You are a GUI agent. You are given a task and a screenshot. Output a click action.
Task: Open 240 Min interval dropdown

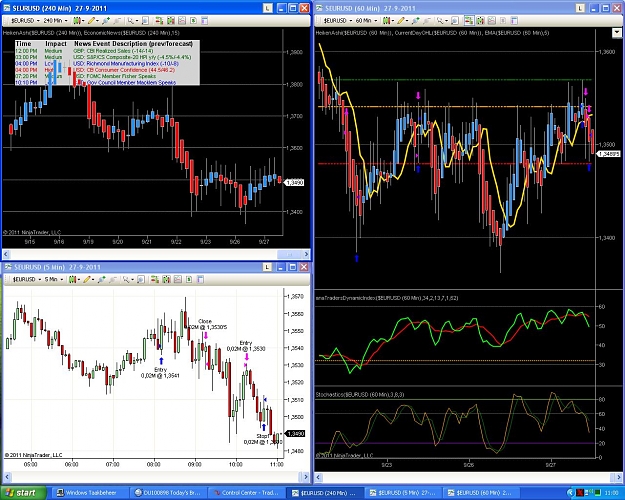click(55, 20)
